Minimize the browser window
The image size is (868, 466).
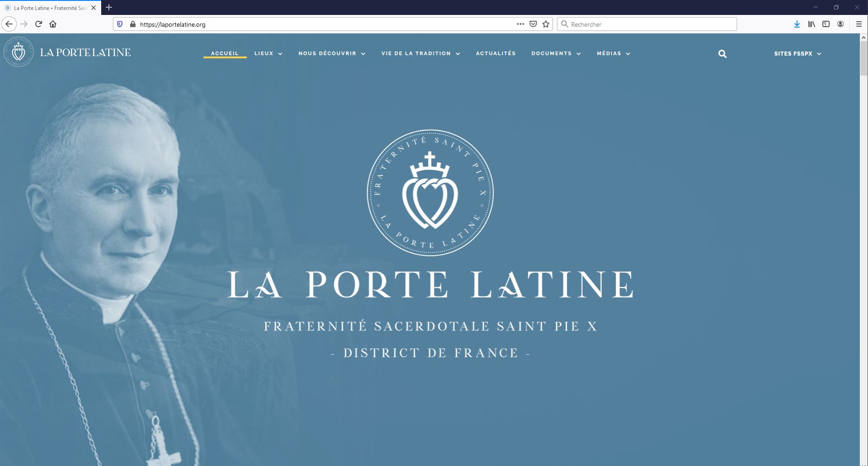tap(816, 7)
